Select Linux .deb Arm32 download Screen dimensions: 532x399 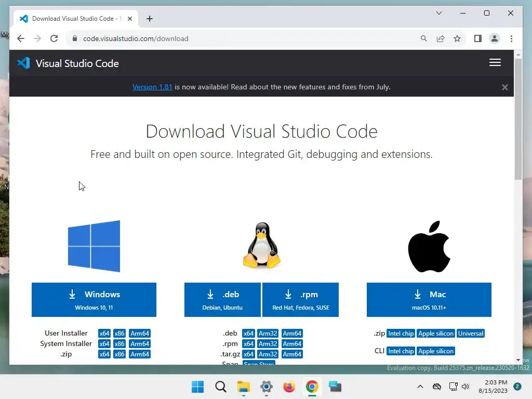tap(268, 333)
